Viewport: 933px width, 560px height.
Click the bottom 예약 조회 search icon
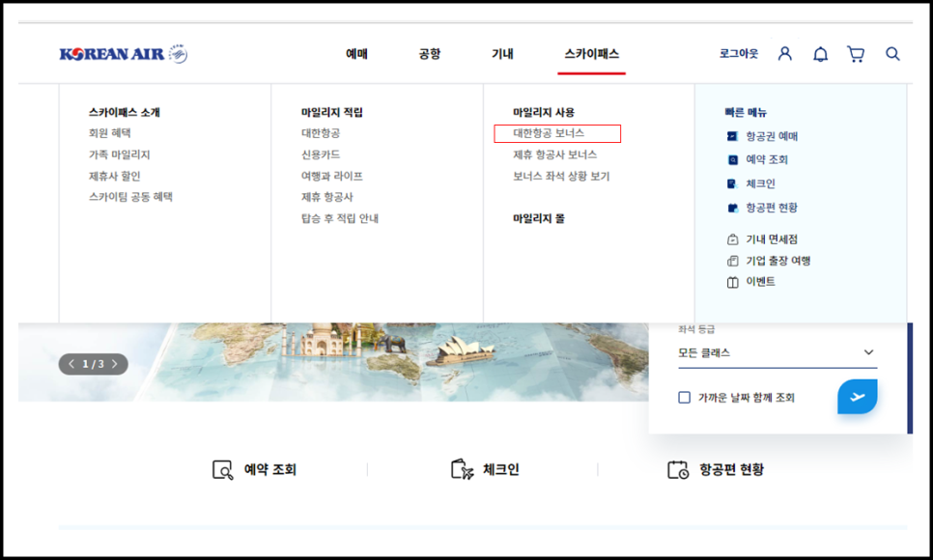[222, 469]
